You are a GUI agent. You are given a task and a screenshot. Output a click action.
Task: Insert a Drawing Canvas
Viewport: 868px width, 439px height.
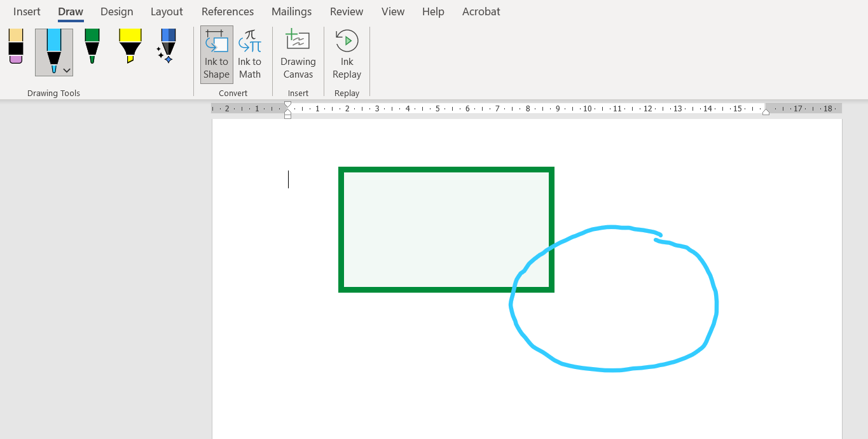point(298,55)
